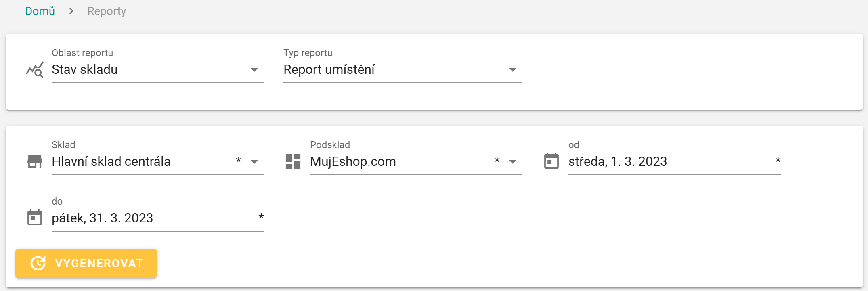Click the breadcrumb chevron separator
Image resolution: width=868 pixels, height=291 pixels.
coord(71,11)
